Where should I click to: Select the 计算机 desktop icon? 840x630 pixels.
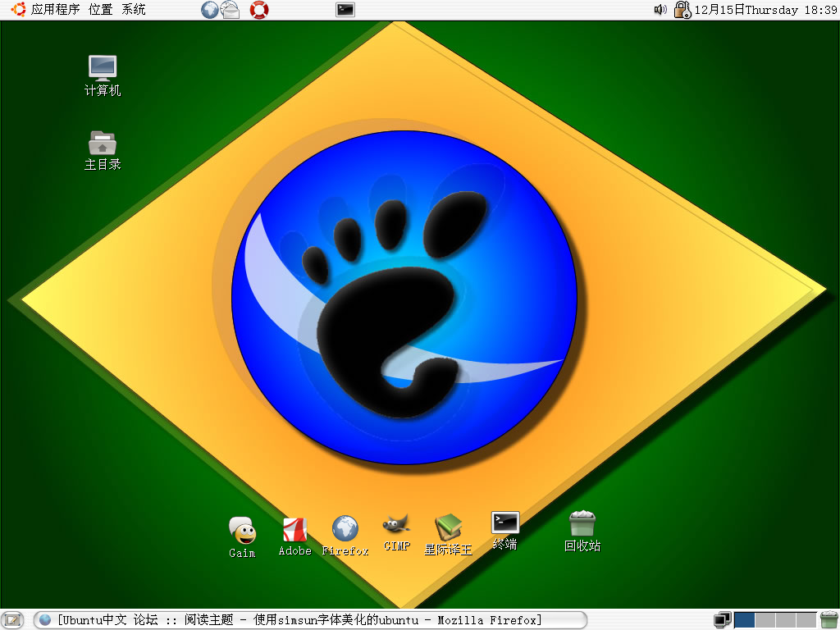pyautogui.click(x=103, y=76)
